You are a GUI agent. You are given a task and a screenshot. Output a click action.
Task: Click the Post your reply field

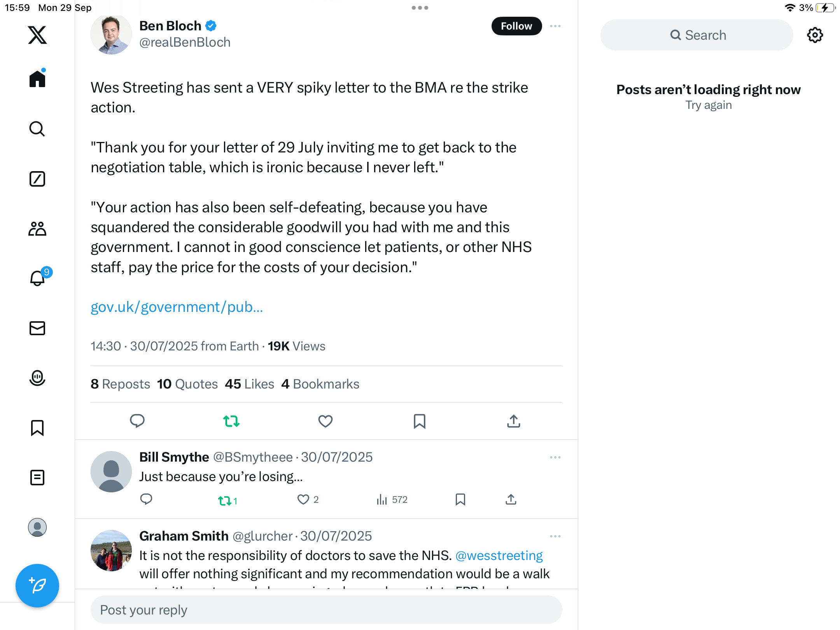[326, 610]
